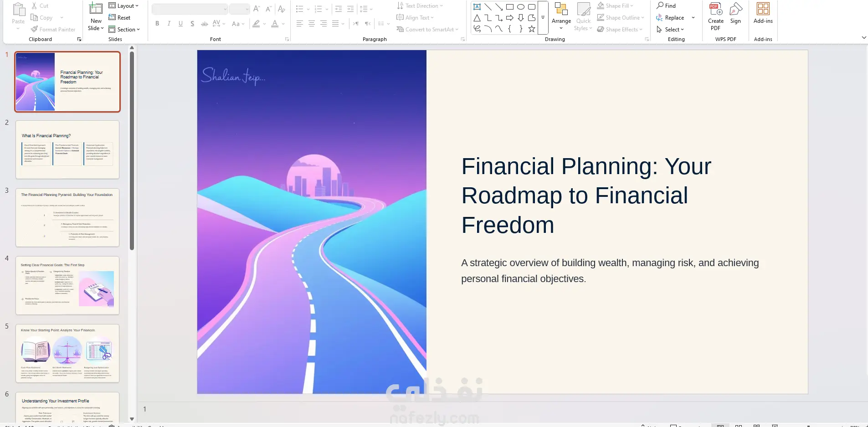Select the 5-point Star shape

click(532, 29)
